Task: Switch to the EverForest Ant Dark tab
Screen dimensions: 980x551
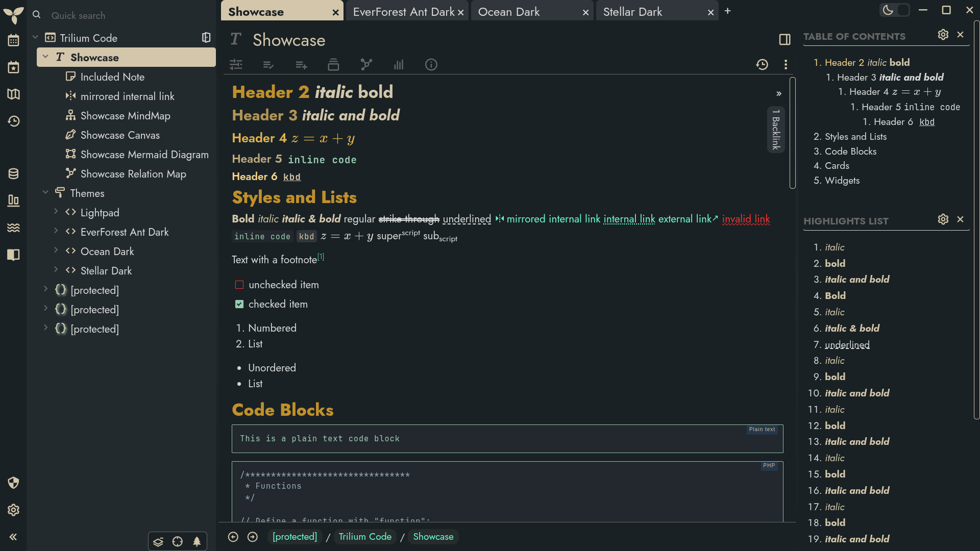Action: [404, 12]
